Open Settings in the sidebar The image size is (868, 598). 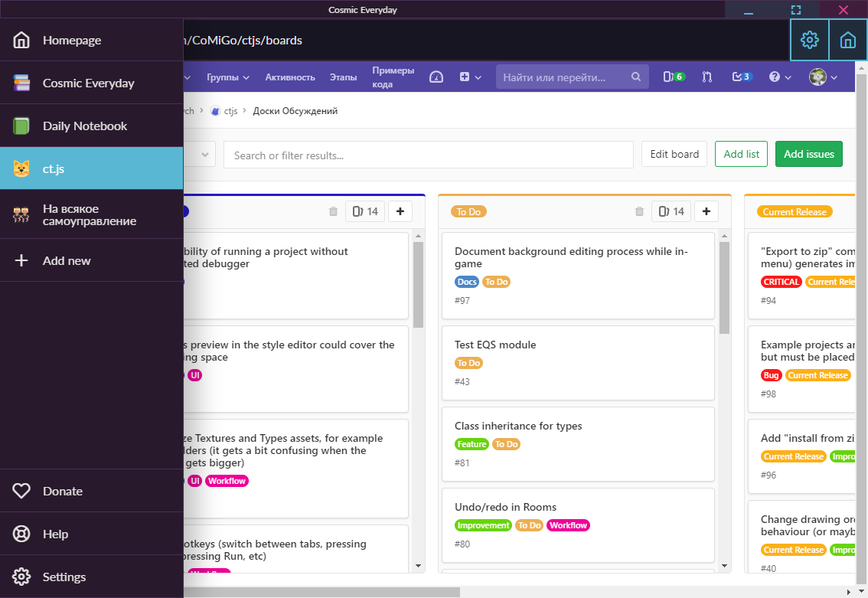pyautogui.click(x=91, y=577)
